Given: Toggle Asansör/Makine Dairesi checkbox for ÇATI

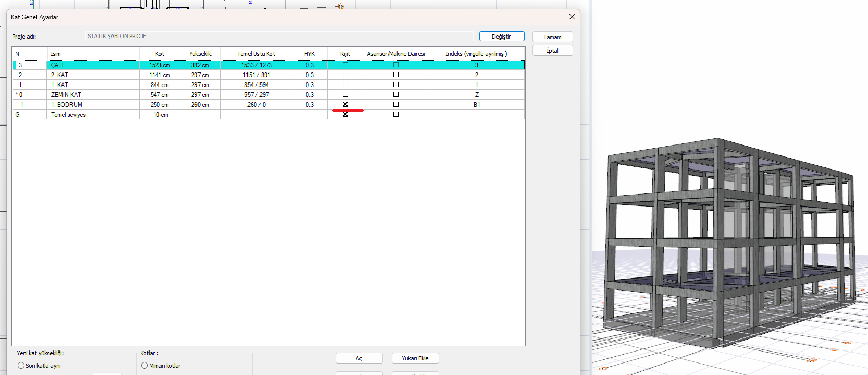Looking at the screenshot, I should click(396, 65).
